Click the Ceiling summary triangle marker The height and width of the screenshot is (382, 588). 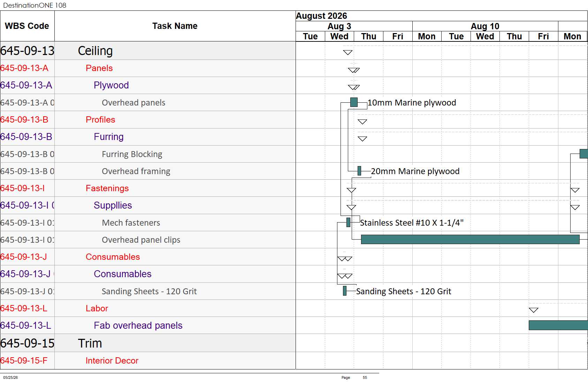pyautogui.click(x=348, y=53)
